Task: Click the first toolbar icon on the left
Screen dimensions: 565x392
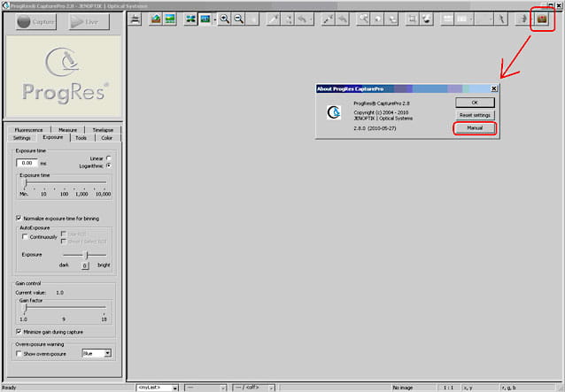Action: click(135, 19)
